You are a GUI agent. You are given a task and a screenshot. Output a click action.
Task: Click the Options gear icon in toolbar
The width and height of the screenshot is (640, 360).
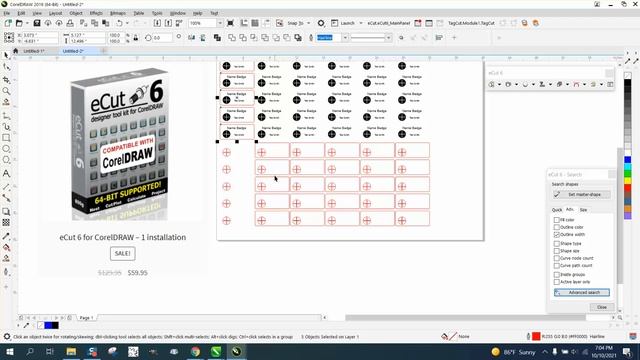coord(321,23)
